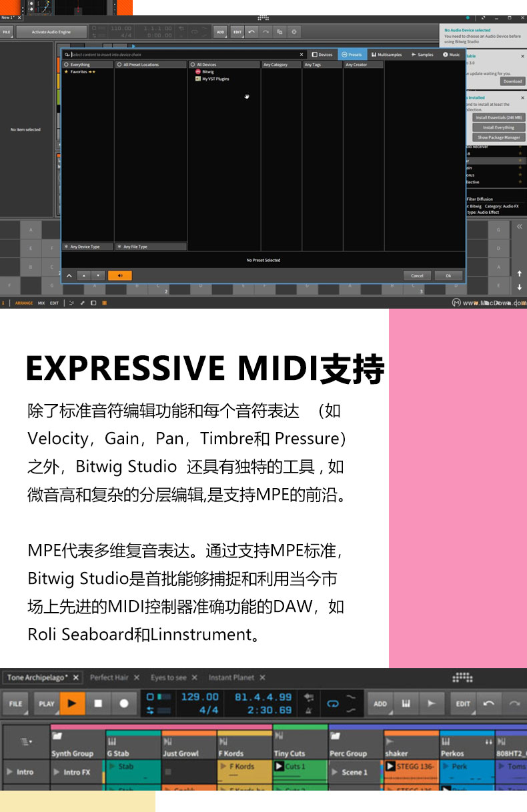The height and width of the screenshot is (812, 527).
Task: Switch to the Samples tab in browser
Action: click(x=422, y=55)
